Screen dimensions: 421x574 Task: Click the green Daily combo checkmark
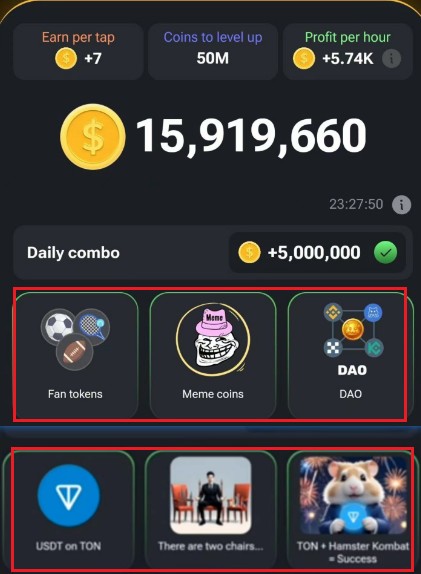[385, 253]
